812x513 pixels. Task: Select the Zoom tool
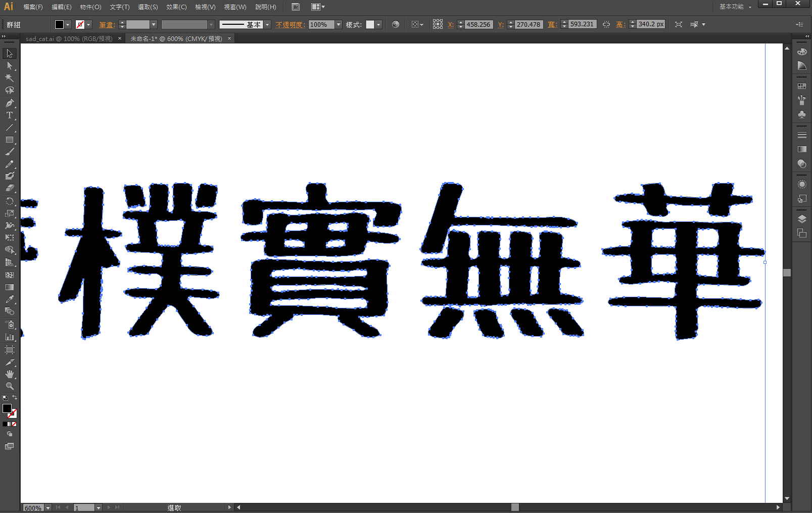click(x=9, y=386)
